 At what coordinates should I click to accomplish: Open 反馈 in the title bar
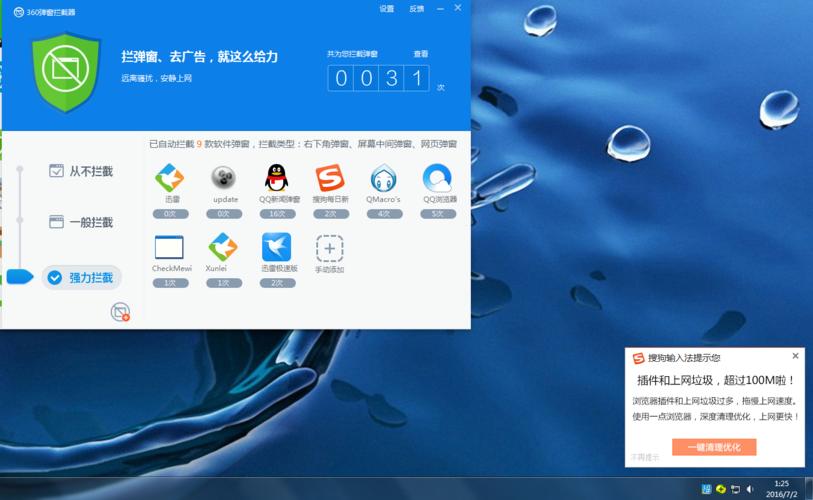pos(416,9)
